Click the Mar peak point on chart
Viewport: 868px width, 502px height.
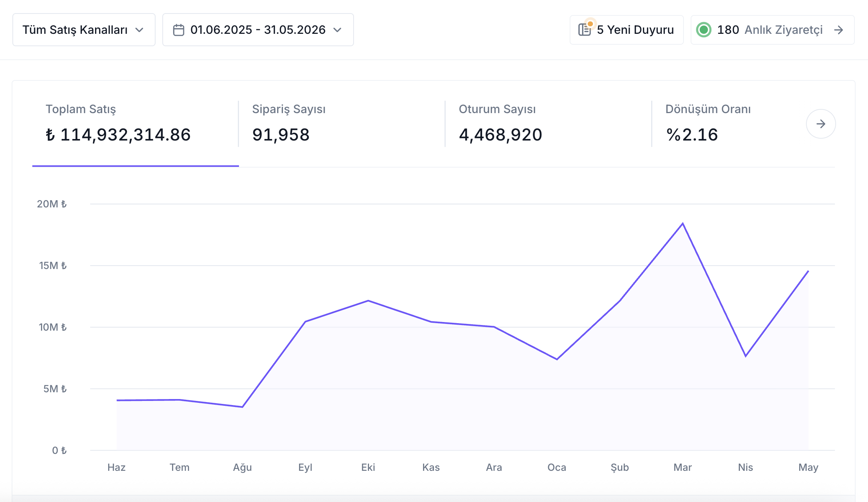(683, 224)
